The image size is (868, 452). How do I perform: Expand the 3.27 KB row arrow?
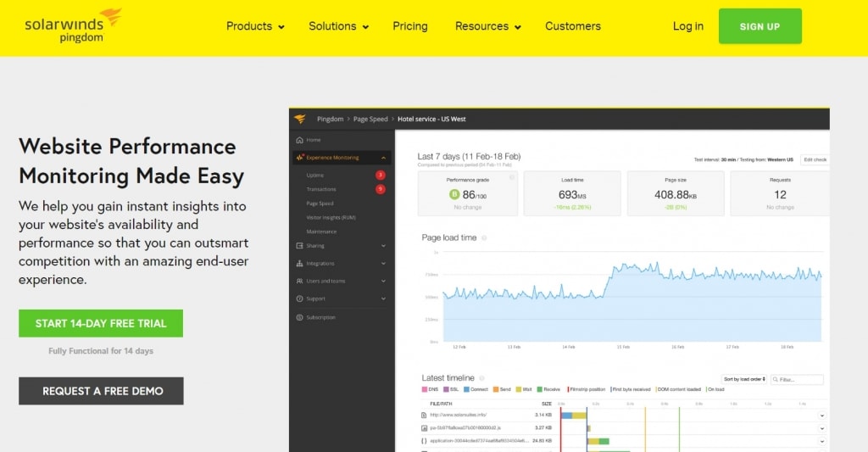[821, 429]
